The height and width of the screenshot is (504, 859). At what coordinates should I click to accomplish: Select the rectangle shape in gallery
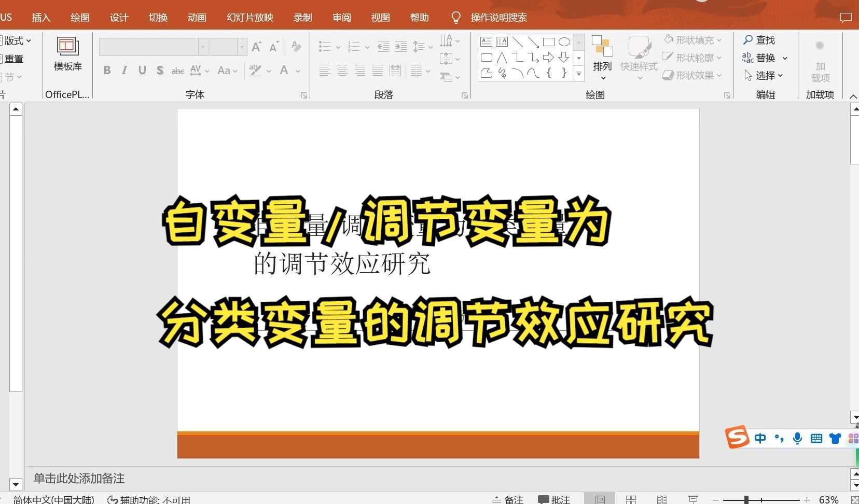tap(549, 42)
